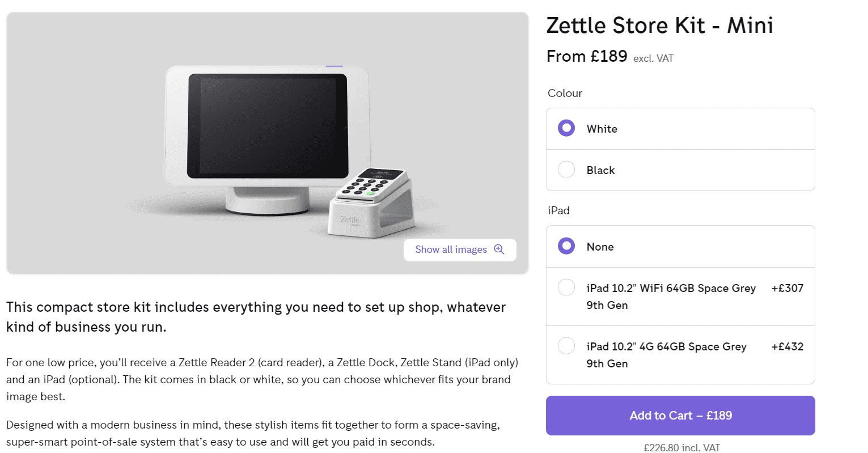The width and height of the screenshot is (868, 453).
Task: Select the Black colour radio button
Action: coord(566,170)
